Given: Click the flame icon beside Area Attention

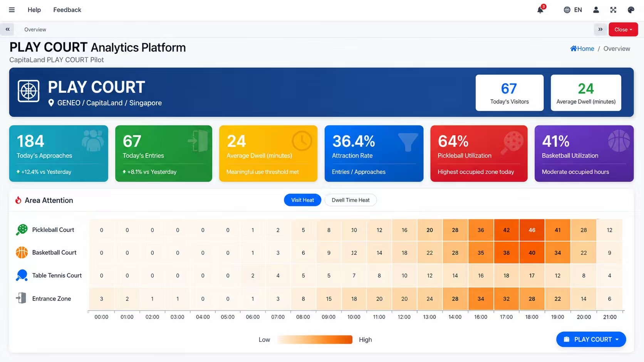Looking at the screenshot, I should click(18, 200).
